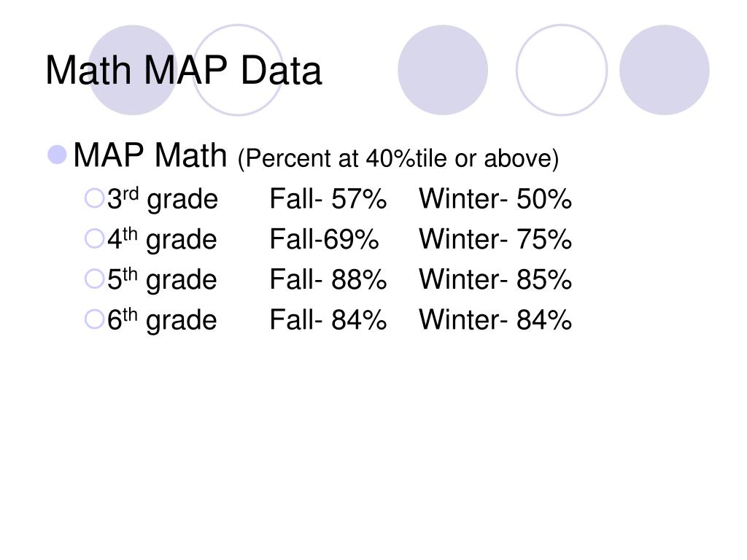Select 'Fall- 57%' in the 3rd grade row
Image resolution: width=747 pixels, height=560 pixels.
[x=328, y=198]
